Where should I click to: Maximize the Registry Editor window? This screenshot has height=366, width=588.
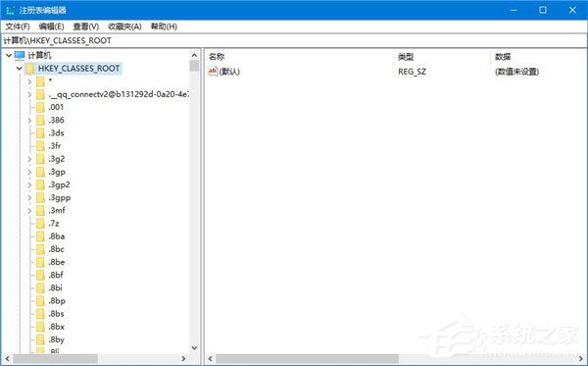(x=543, y=10)
